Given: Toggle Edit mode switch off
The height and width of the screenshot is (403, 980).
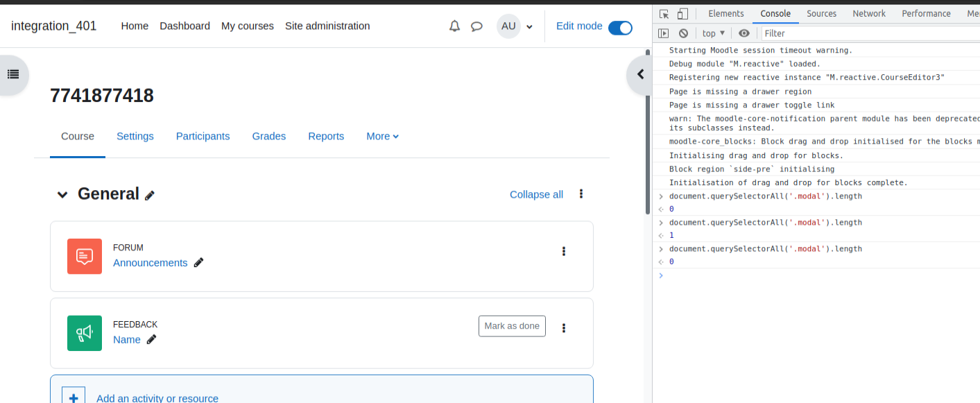Looking at the screenshot, I should [620, 27].
